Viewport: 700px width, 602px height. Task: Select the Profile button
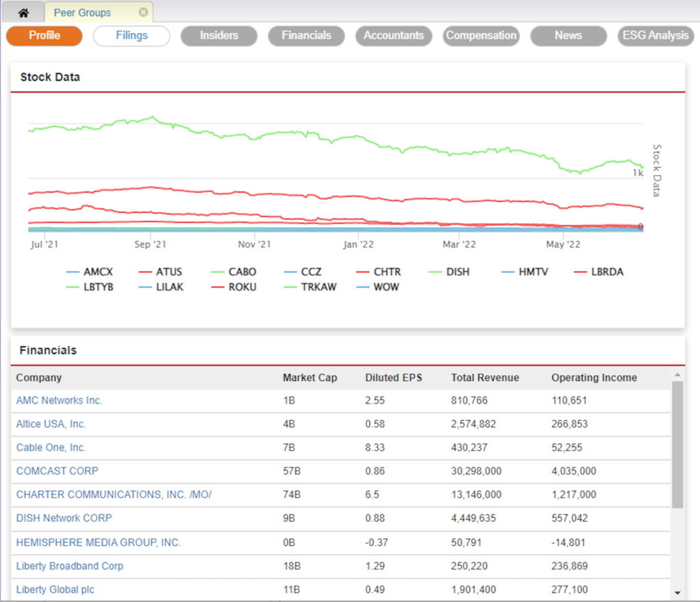(43, 36)
